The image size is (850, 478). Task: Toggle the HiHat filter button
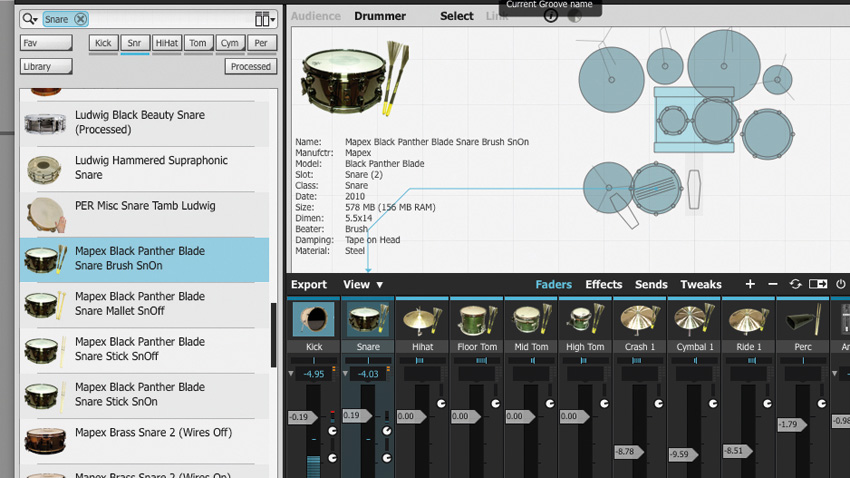166,43
